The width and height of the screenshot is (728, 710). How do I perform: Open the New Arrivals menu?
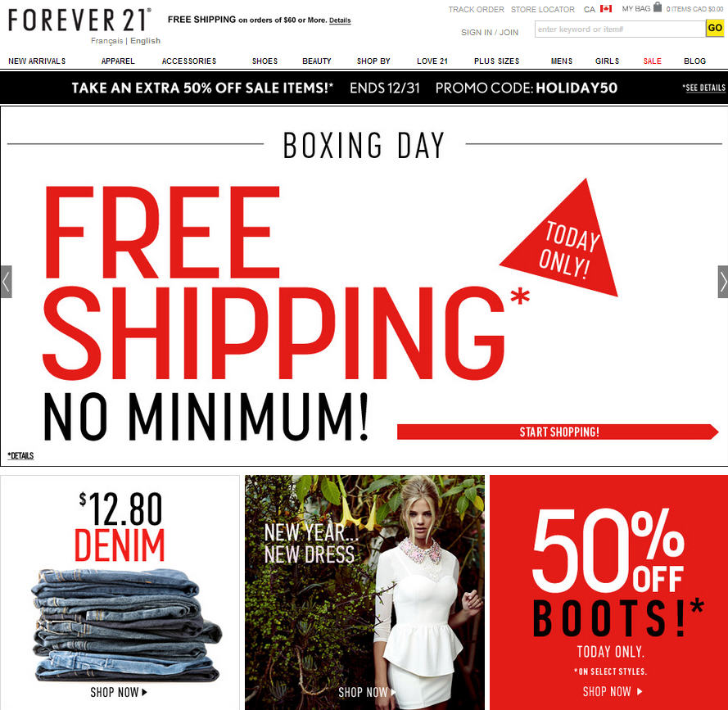coord(37,61)
